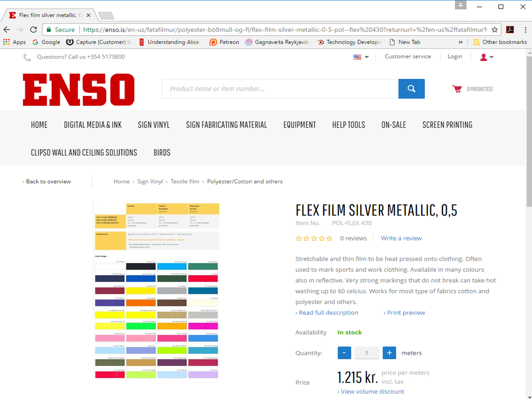This screenshot has width=532, height=399.
Task: Click the Login link
Action: (x=455, y=57)
